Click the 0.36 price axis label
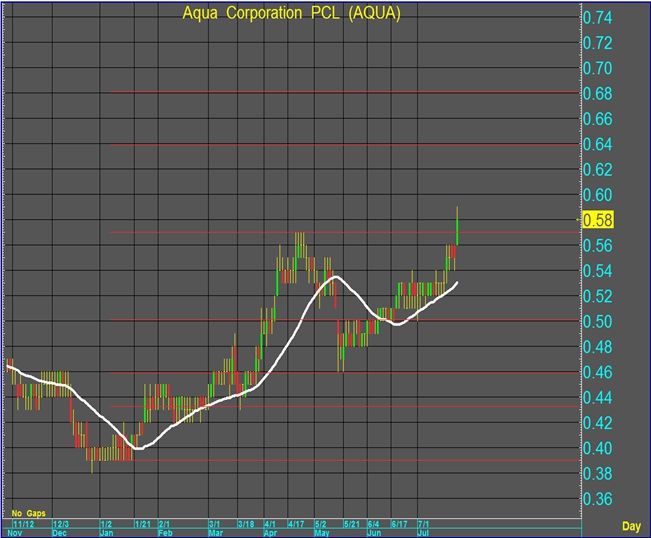 [597, 499]
